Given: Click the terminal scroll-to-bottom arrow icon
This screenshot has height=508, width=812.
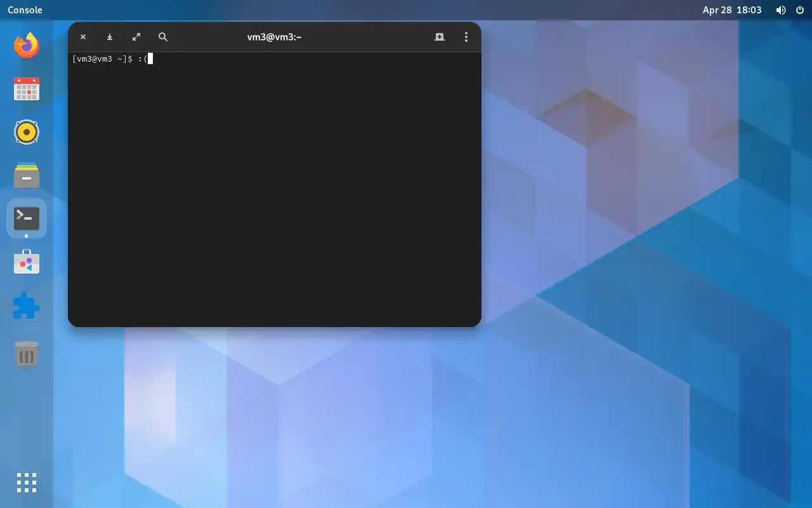Looking at the screenshot, I should (x=110, y=37).
